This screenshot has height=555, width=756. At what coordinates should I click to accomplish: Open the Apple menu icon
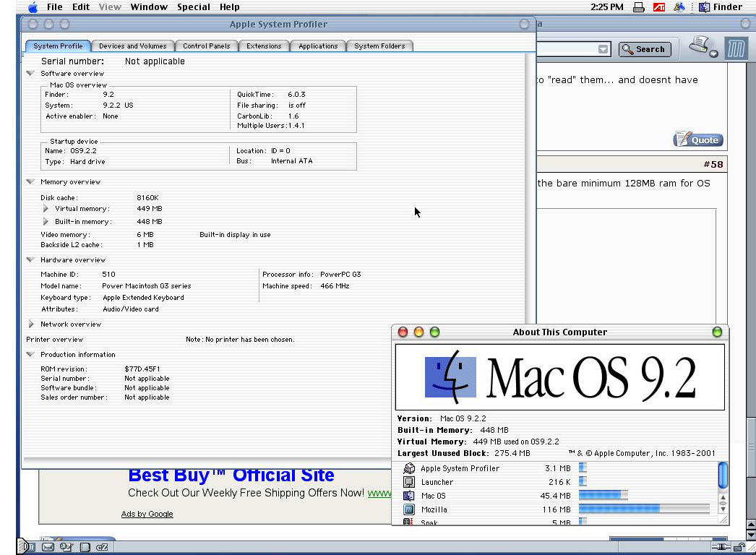point(33,7)
